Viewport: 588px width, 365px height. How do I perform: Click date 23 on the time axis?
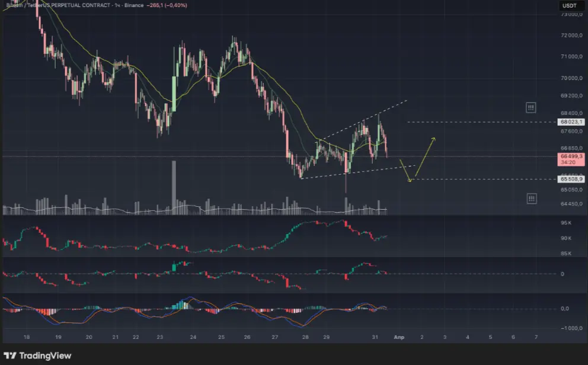160,337
